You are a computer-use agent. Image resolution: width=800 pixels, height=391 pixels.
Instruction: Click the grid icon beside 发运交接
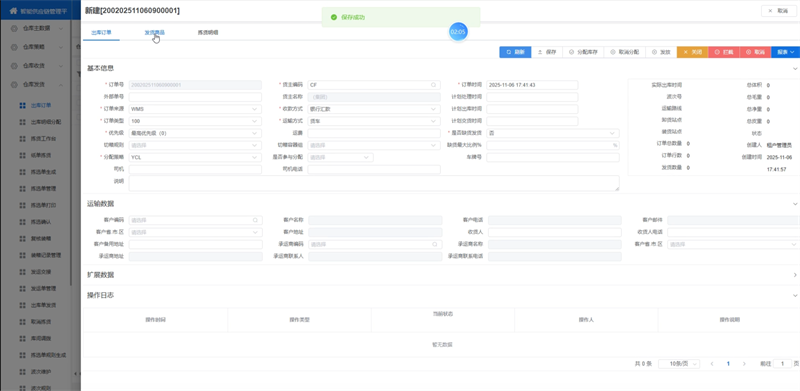click(x=22, y=272)
